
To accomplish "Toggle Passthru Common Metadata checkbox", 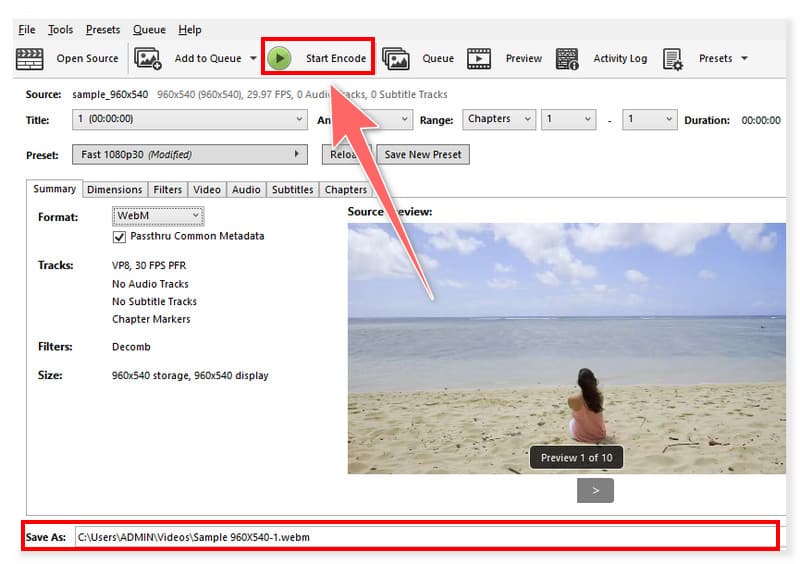I will tap(120, 237).
